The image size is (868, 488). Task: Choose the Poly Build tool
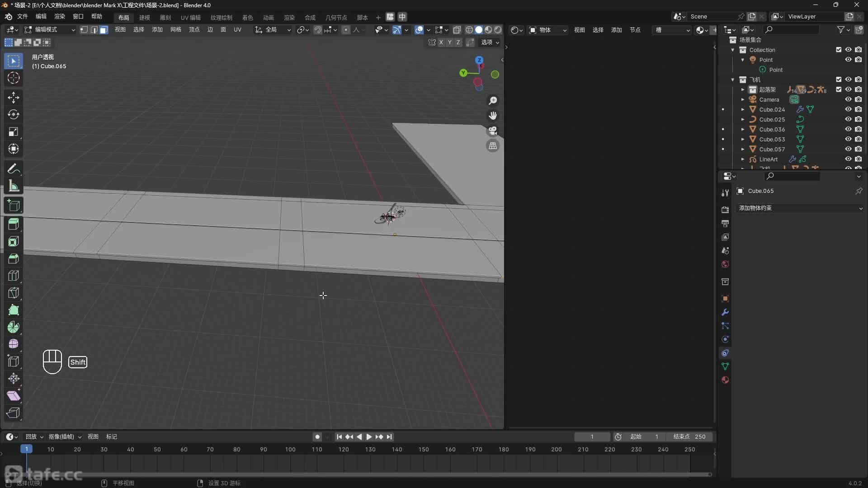(x=14, y=310)
